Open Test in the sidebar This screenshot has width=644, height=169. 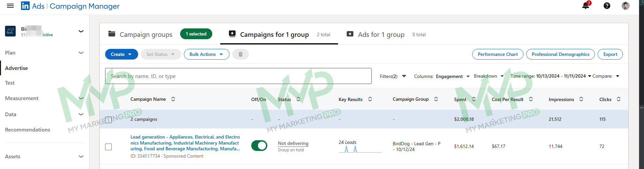(x=10, y=83)
